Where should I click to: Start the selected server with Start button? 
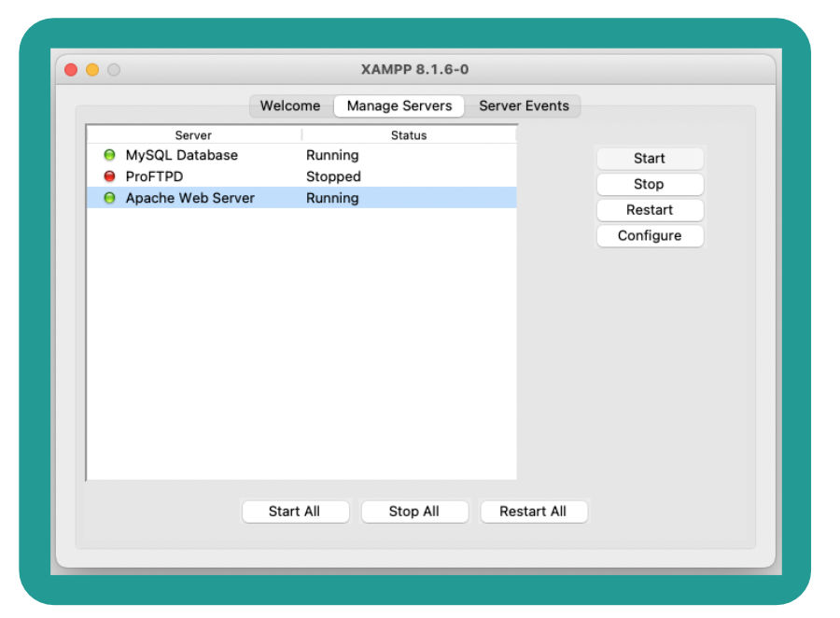650,159
